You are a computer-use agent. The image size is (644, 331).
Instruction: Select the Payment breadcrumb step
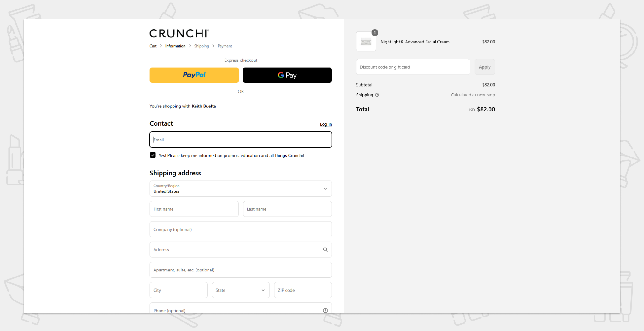(225, 46)
